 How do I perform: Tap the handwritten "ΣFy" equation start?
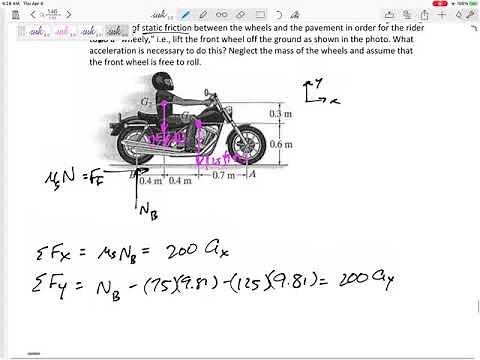click(x=50, y=285)
